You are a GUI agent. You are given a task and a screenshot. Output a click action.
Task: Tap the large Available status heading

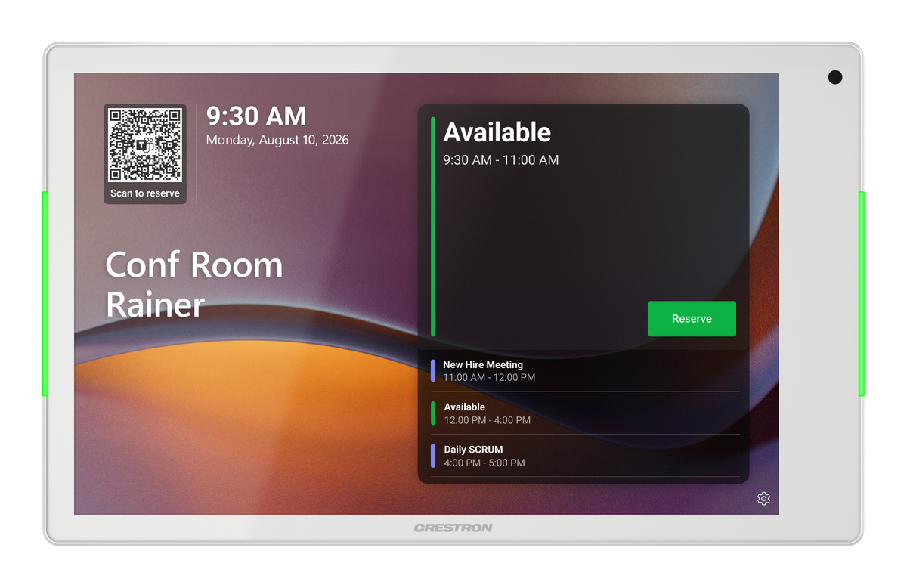pyautogui.click(x=497, y=132)
